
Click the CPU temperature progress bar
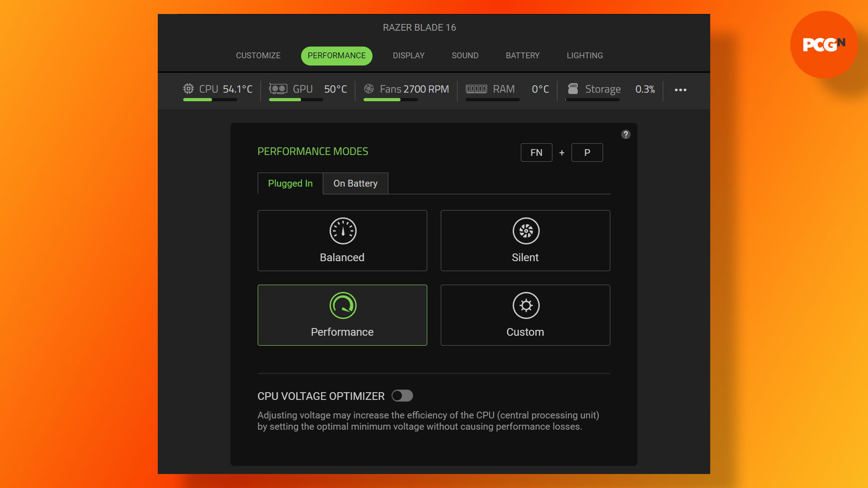click(210, 99)
